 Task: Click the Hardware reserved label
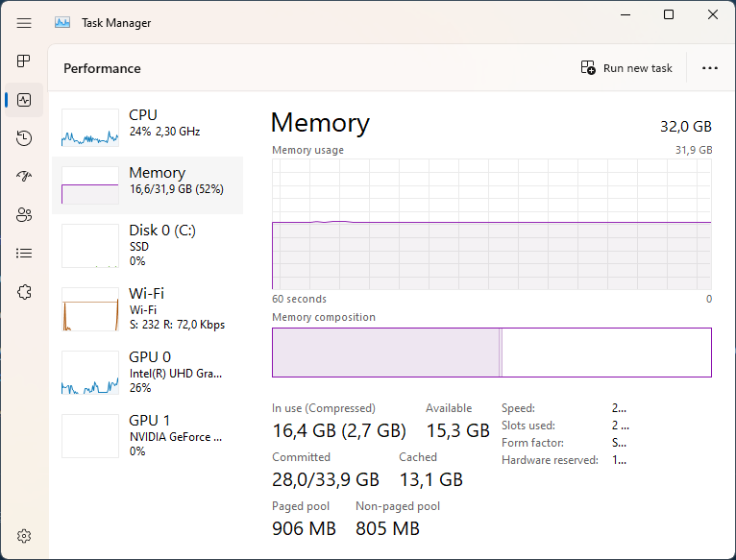coord(550,460)
